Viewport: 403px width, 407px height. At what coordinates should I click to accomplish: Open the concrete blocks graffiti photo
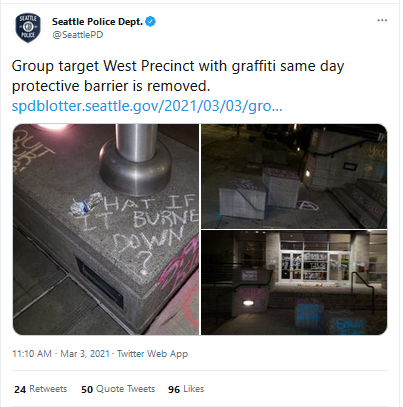(x=294, y=176)
